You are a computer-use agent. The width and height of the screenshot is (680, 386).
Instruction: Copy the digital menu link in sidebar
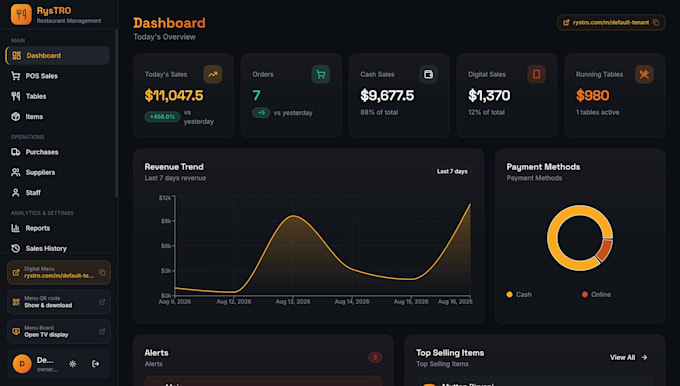click(x=102, y=272)
